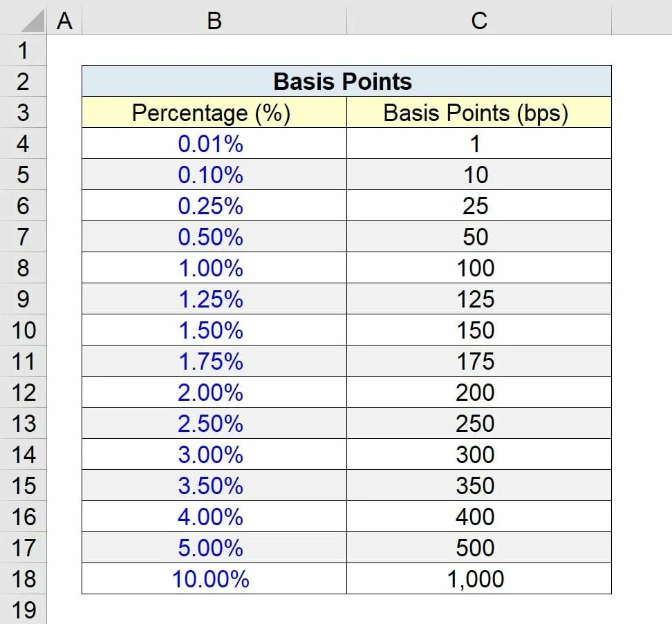Select row 18 header
Viewport: 672px width, 624px height.
[x=23, y=578]
